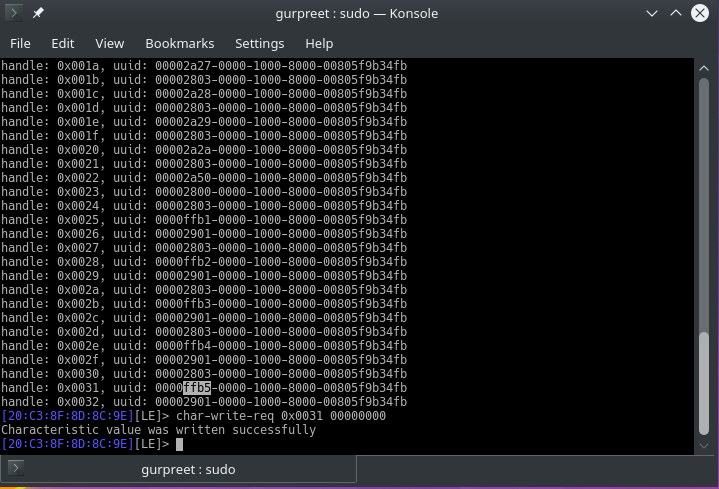Open the Settings menu
This screenshot has height=489, width=719.
pos(259,44)
